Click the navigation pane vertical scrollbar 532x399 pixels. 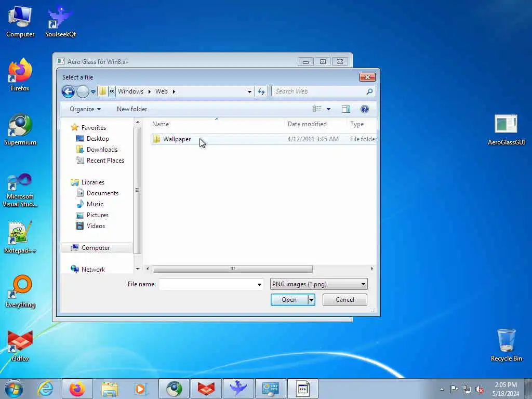137,190
